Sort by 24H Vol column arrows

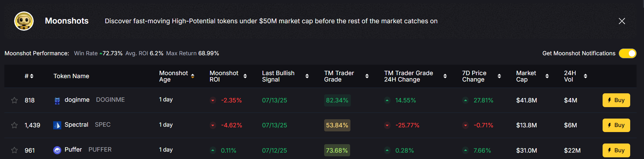(585, 76)
